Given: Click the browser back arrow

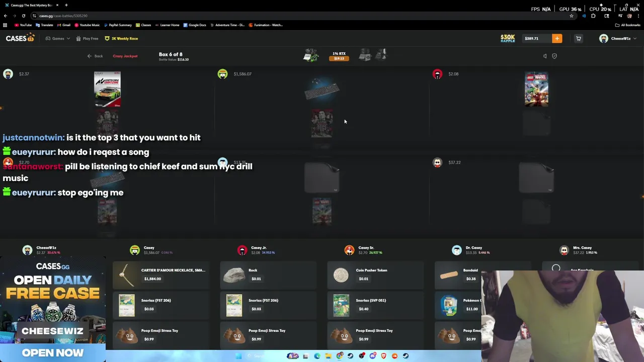Looking at the screenshot, I should pos(6,16).
